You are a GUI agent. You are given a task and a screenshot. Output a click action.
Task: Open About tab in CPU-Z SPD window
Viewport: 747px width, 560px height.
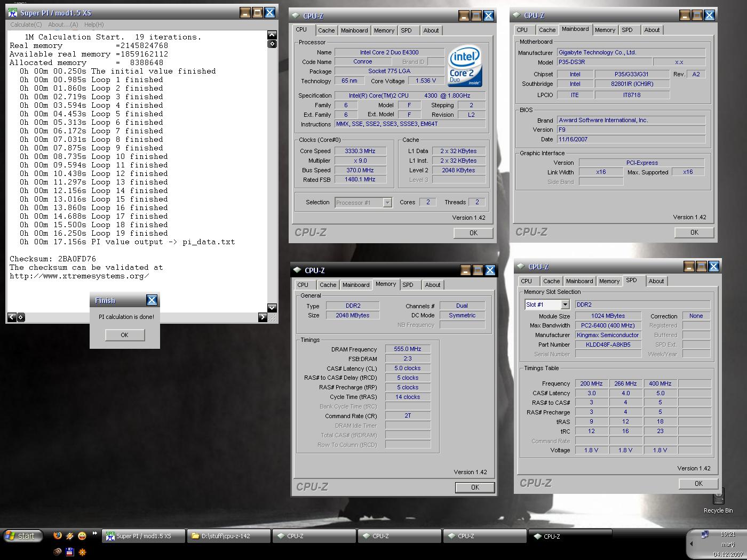click(656, 281)
